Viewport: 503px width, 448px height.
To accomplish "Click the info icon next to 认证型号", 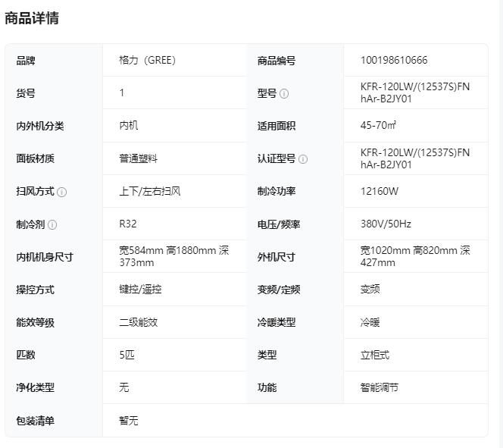I will click(x=303, y=159).
